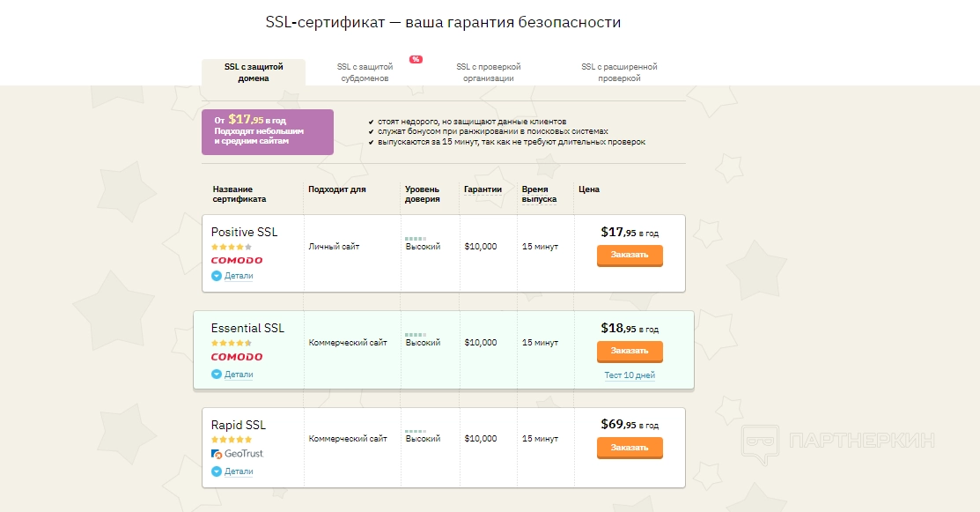Click the star rating for Essential SSL
Image resolution: width=980 pixels, height=512 pixels.
(x=231, y=343)
